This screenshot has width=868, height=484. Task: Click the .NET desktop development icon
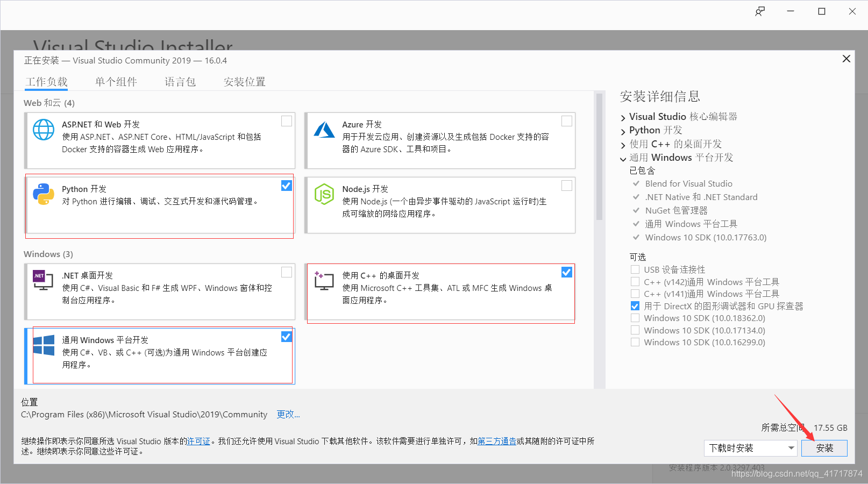(43, 280)
